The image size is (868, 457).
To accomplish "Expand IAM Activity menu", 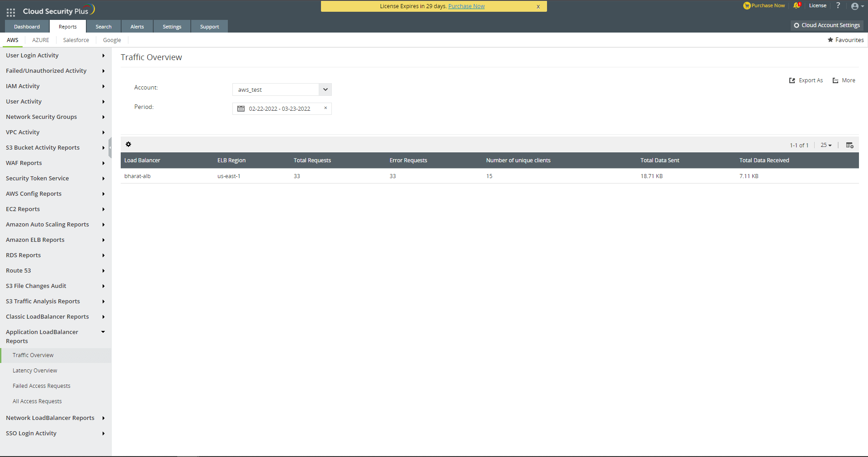I will point(56,86).
